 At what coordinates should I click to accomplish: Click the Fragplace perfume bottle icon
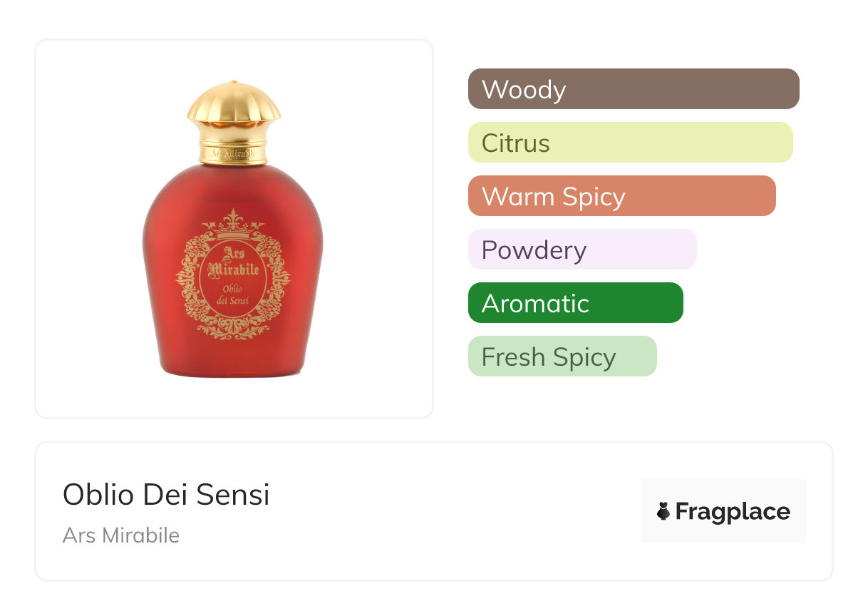click(x=664, y=511)
